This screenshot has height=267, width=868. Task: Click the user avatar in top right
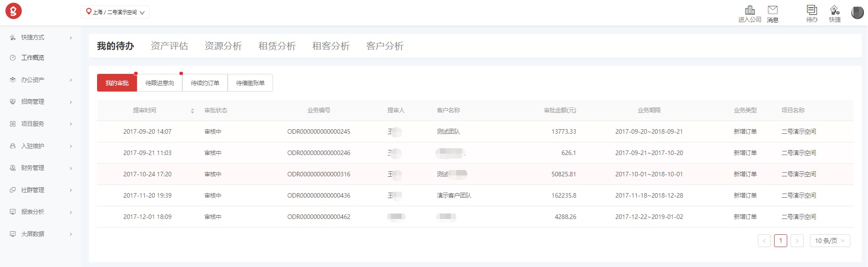857,13
